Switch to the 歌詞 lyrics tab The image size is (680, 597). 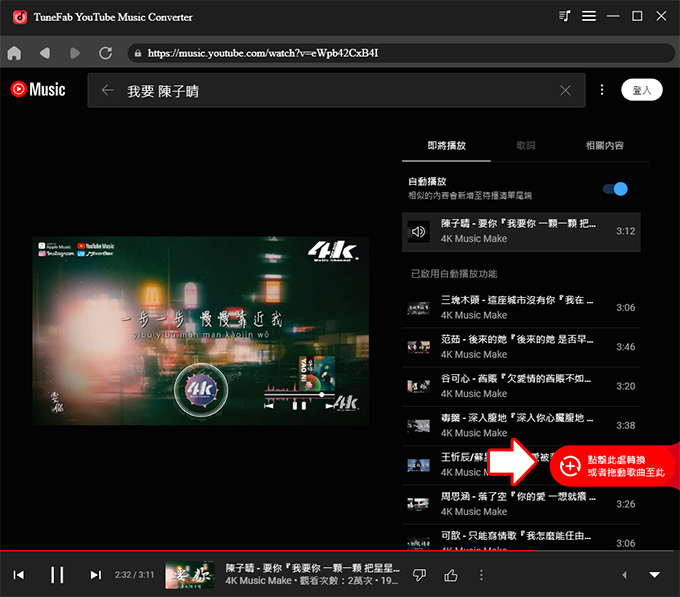click(x=526, y=146)
